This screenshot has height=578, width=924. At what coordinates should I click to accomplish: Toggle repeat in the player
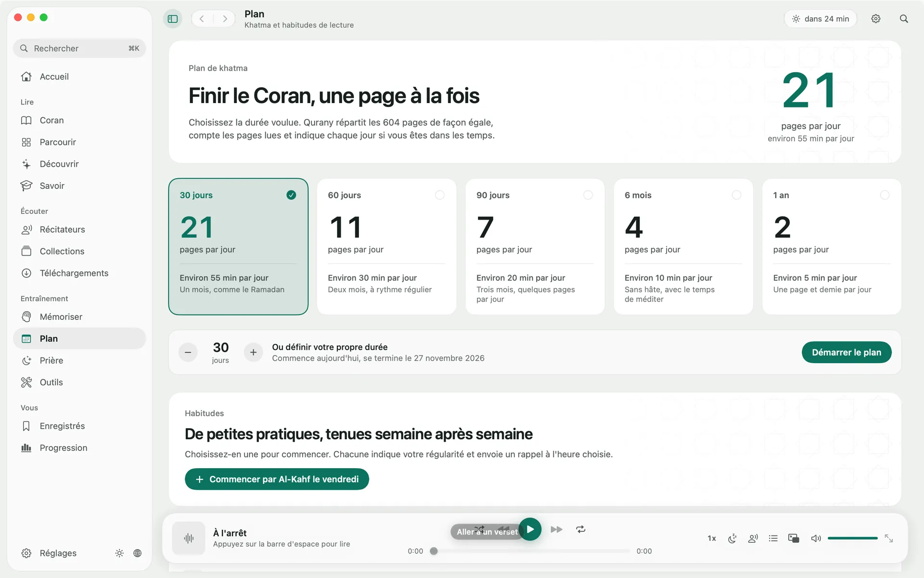pyautogui.click(x=581, y=529)
